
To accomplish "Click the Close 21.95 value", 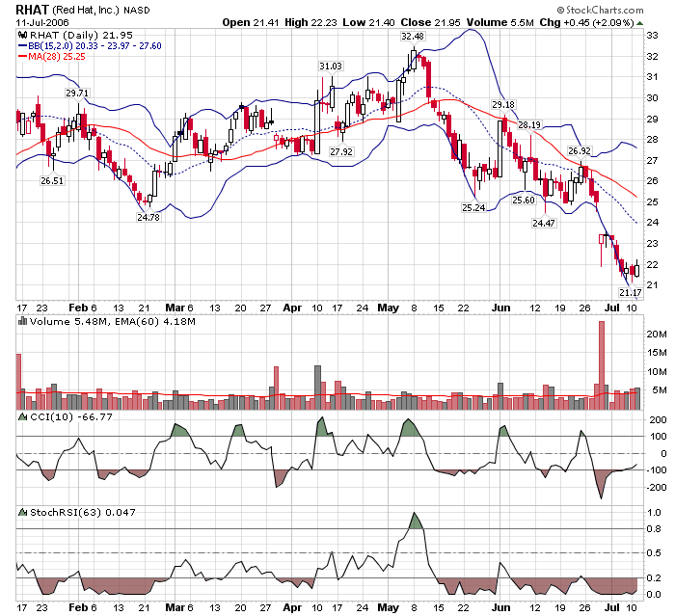I will coord(430,22).
